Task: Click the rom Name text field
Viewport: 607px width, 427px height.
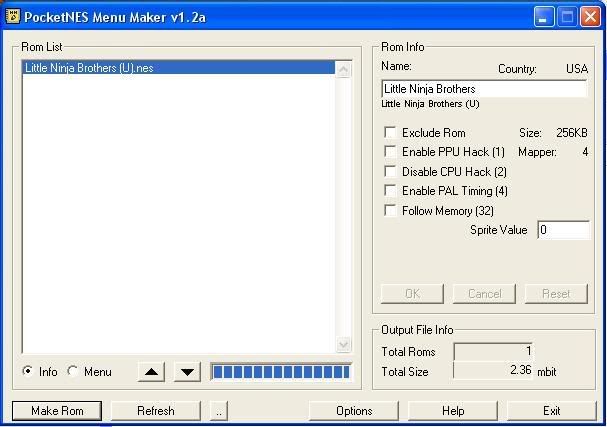Action: coord(484,89)
